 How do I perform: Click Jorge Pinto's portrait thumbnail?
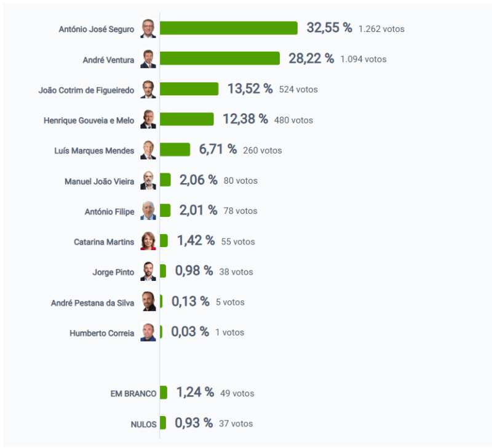(148, 272)
